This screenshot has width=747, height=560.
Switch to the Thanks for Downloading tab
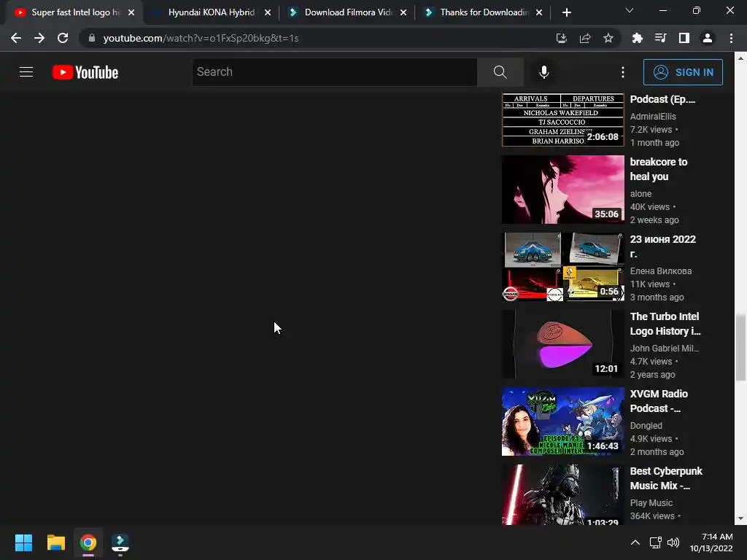[484, 12]
